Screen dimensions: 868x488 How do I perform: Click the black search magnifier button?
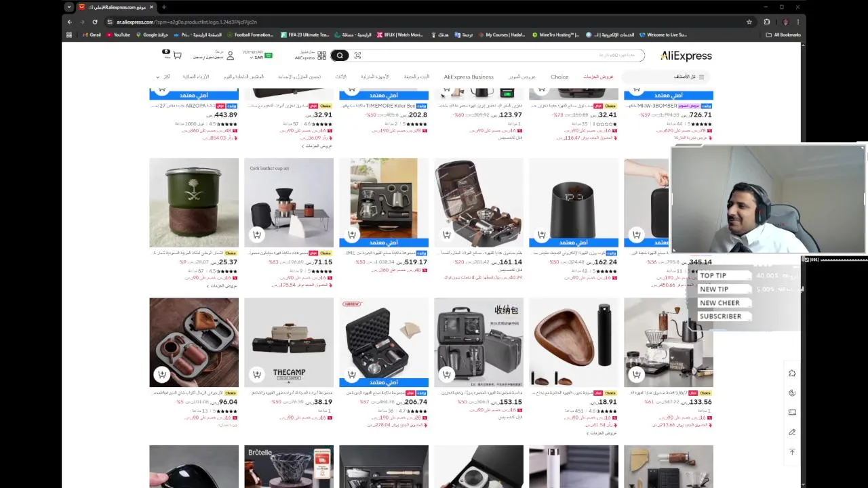[340, 56]
